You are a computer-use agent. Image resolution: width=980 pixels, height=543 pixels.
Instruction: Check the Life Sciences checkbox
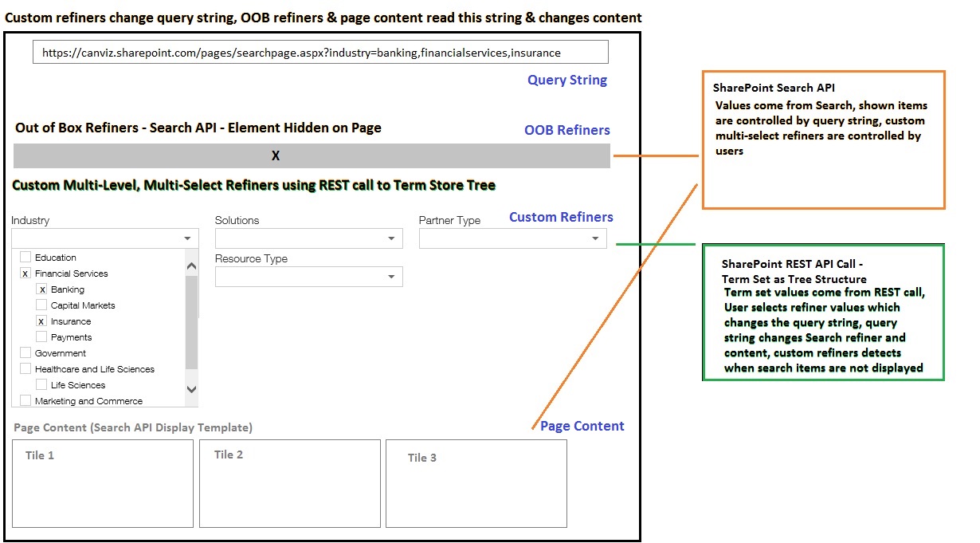click(x=42, y=384)
